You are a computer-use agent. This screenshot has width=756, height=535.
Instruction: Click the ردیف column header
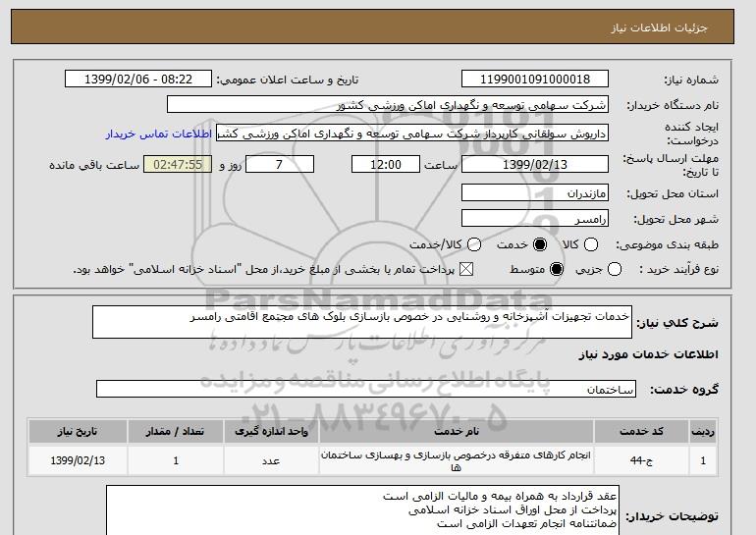[703, 431]
